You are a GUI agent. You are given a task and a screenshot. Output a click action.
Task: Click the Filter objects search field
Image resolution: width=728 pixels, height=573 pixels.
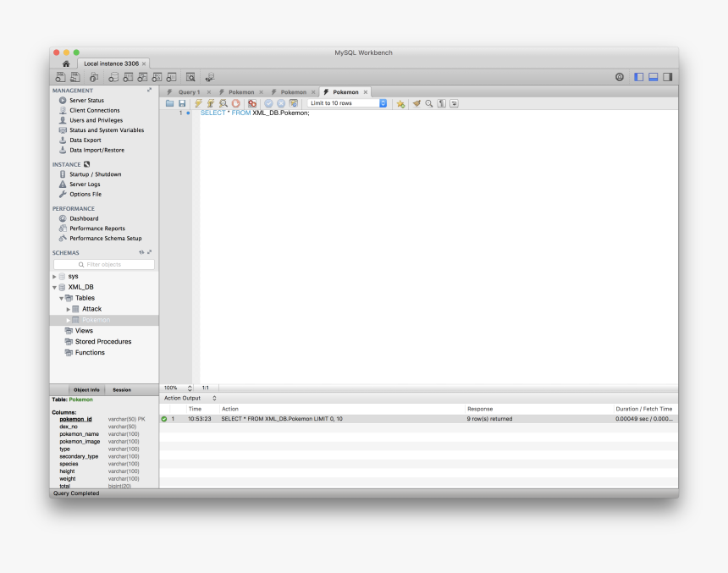point(105,264)
